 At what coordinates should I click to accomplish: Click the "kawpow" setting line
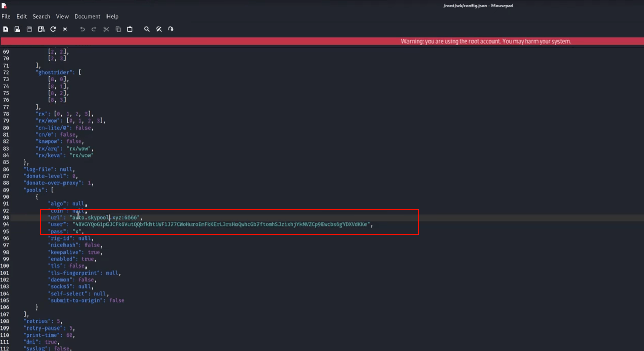(59, 141)
